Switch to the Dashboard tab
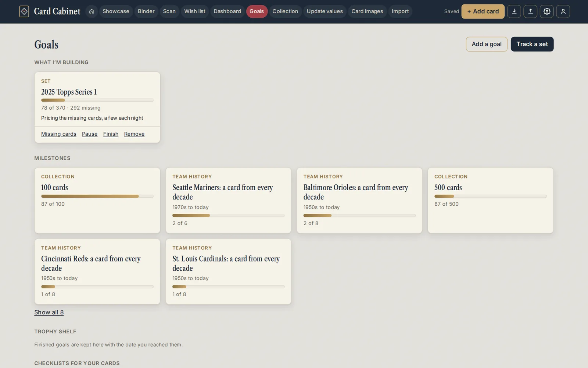Viewport: 588px width, 368px height. [x=227, y=11]
